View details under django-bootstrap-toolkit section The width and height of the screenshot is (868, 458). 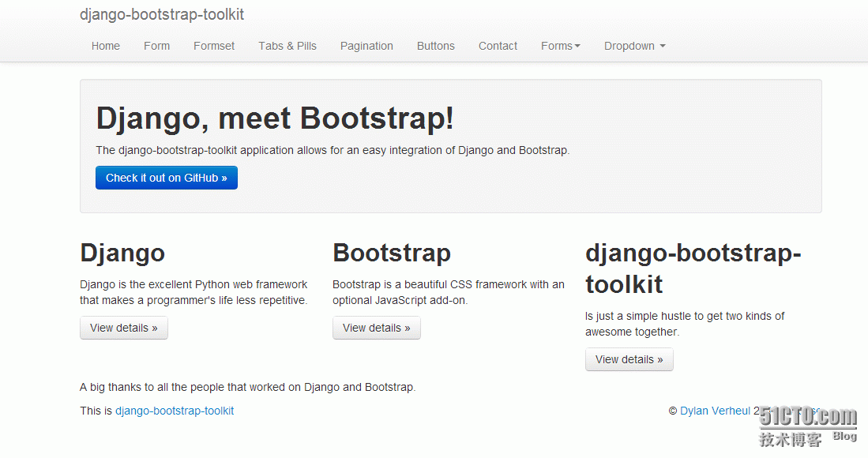tap(629, 359)
